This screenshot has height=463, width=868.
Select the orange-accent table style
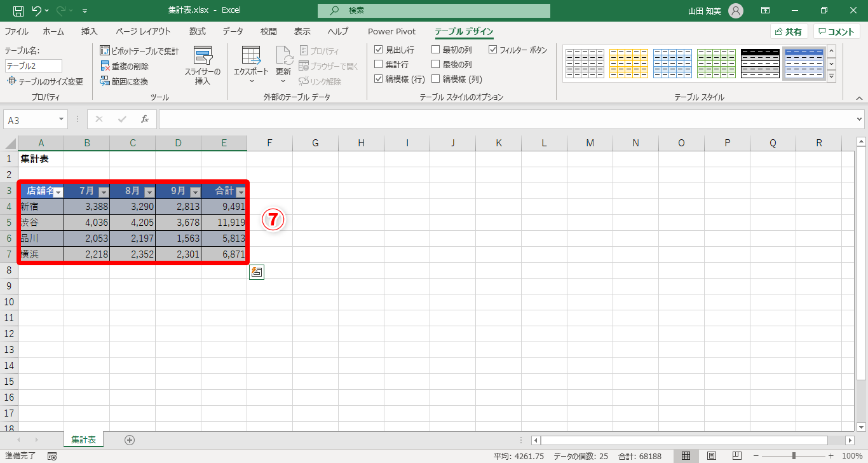pos(628,64)
